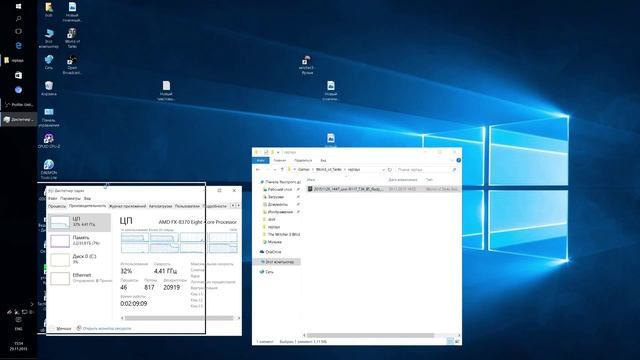This screenshot has width=640, height=360.
Task: Click ENG language indicator on taskbar
Action: pos(18,329)
